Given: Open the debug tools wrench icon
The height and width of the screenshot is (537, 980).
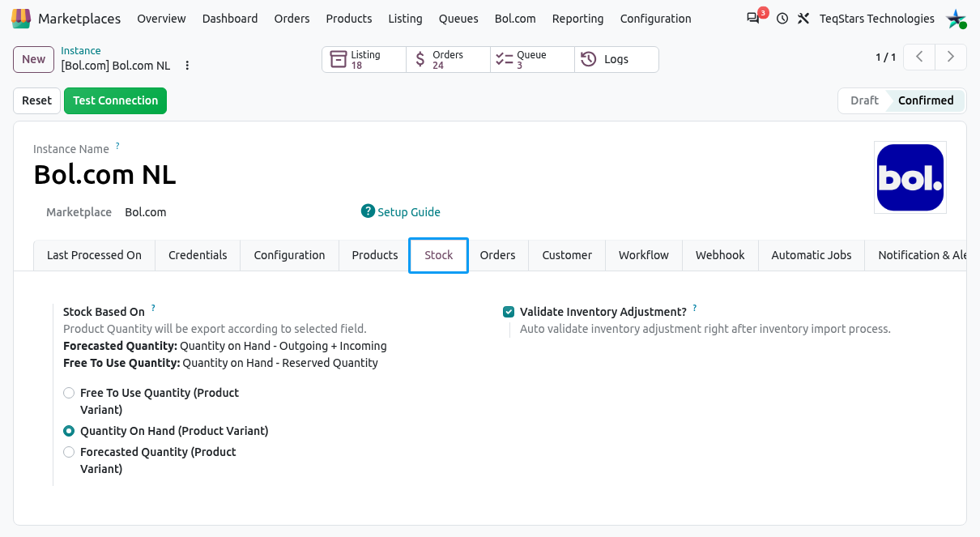Looking at the screenshot, I should point(803,18).
